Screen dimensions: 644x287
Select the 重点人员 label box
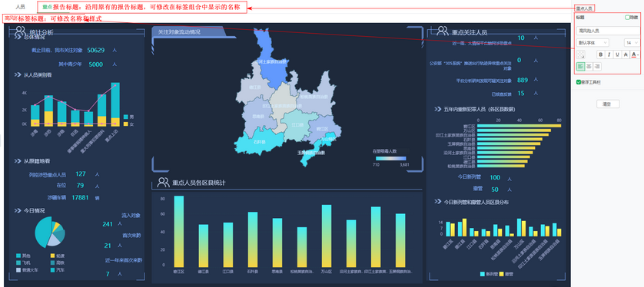tap(585, 8)
